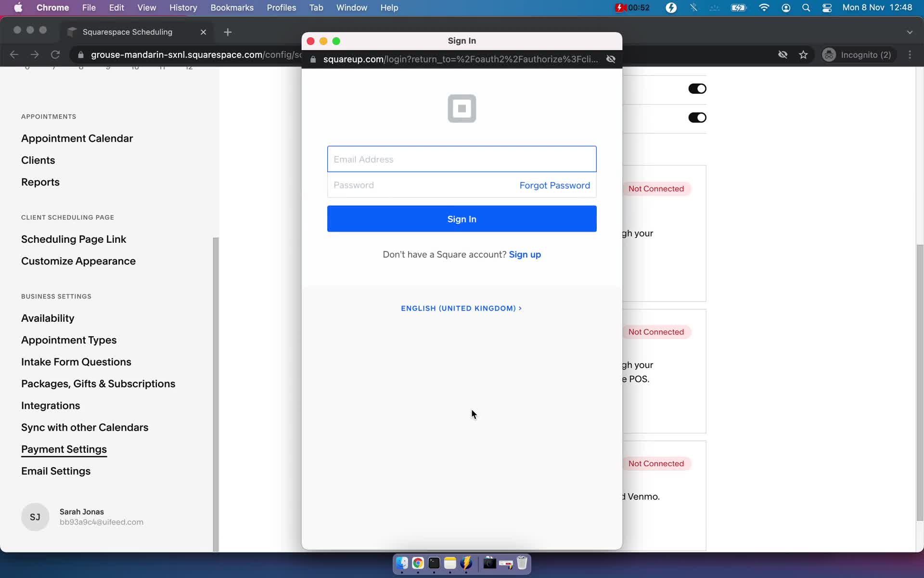Open Payment Settings in the sidebar
Screen dimensions: 924x578
click(x=64, y=449)
